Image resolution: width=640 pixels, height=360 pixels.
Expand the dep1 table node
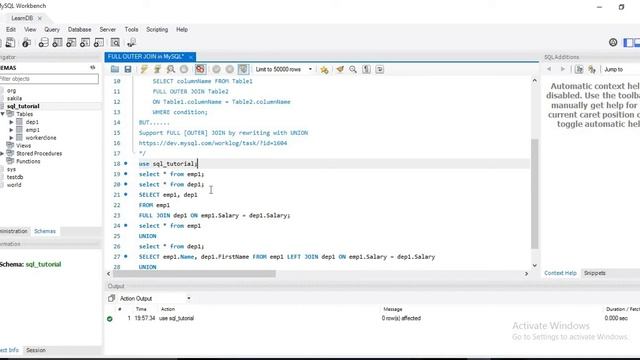(x=11, y=122)
